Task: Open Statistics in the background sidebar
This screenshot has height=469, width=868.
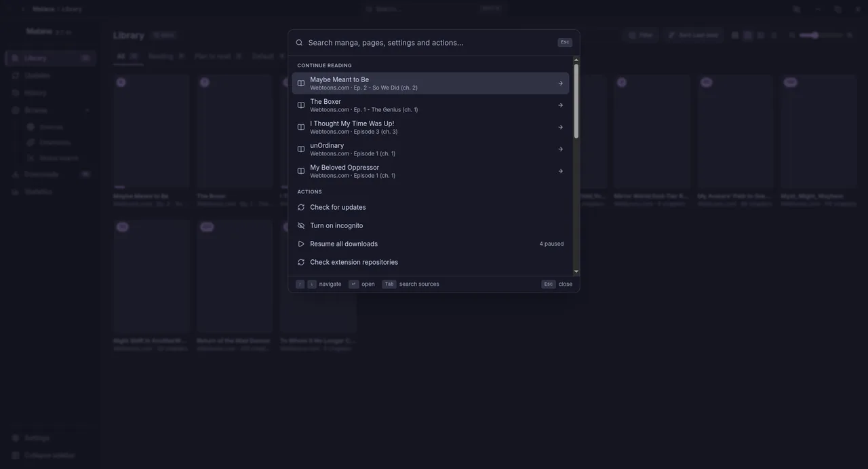Action: click(50, 192)
